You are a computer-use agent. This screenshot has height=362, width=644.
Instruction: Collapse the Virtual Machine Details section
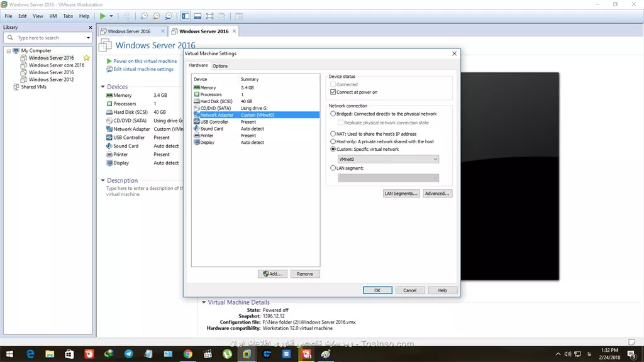[204, 302]
